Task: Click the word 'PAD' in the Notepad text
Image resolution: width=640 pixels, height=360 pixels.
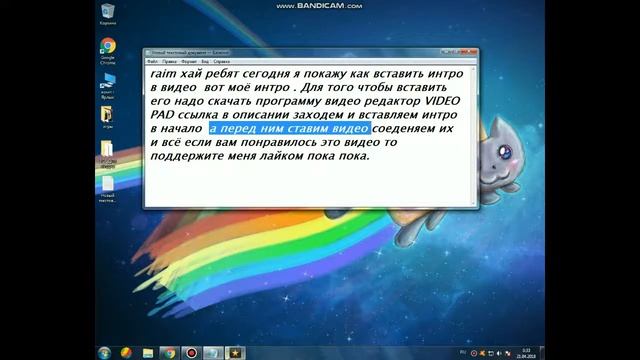Action: pyautogui.click(x=162, y=115)
